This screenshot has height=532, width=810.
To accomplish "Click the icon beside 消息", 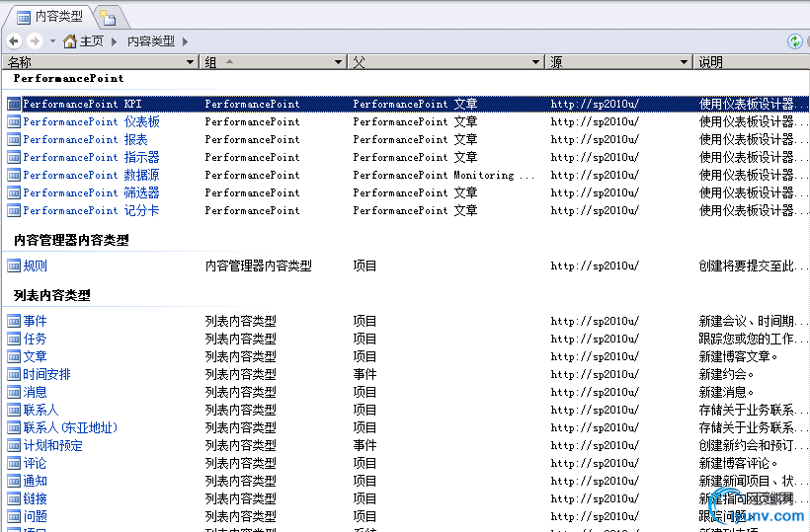I will tap(14, 392).
